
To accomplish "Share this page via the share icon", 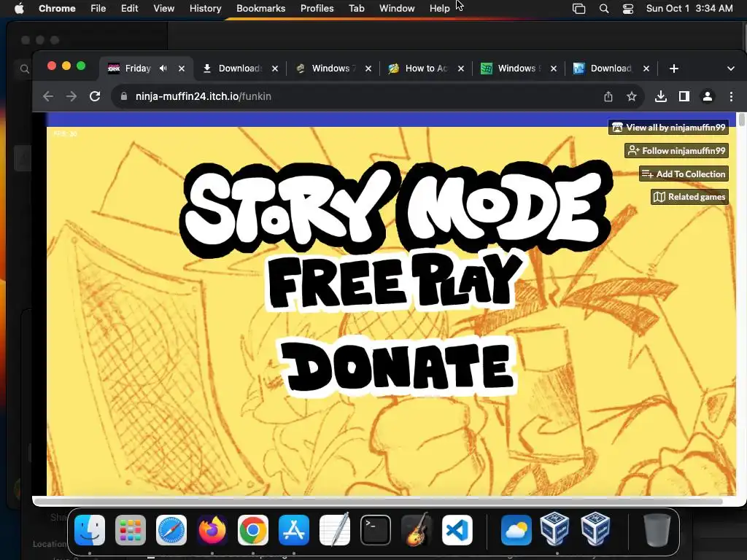I will (608, 97).
